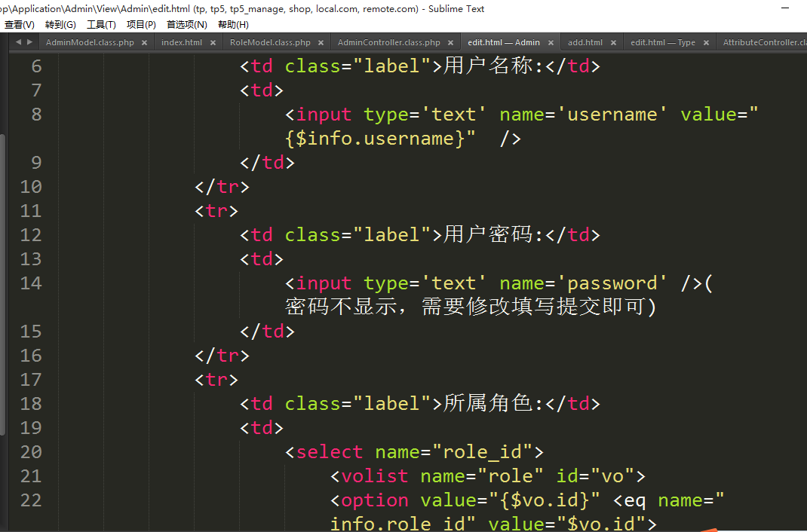807x532 pixels.
Task: Switch to the RoleModel.class.php tab
Action: [270, 43]
